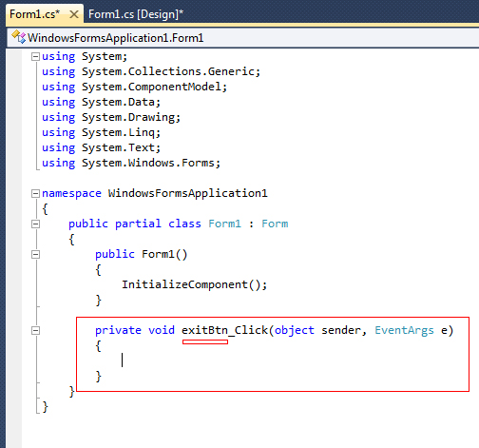Viewport: 479px width, 448px height.
Task: Click the using System.Linq line
Action: tap(102, 132)
